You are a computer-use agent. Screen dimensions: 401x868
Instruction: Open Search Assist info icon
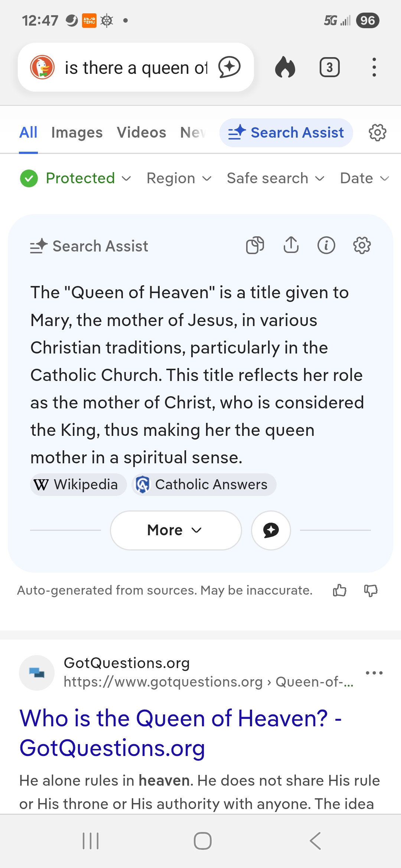point(326,245)
